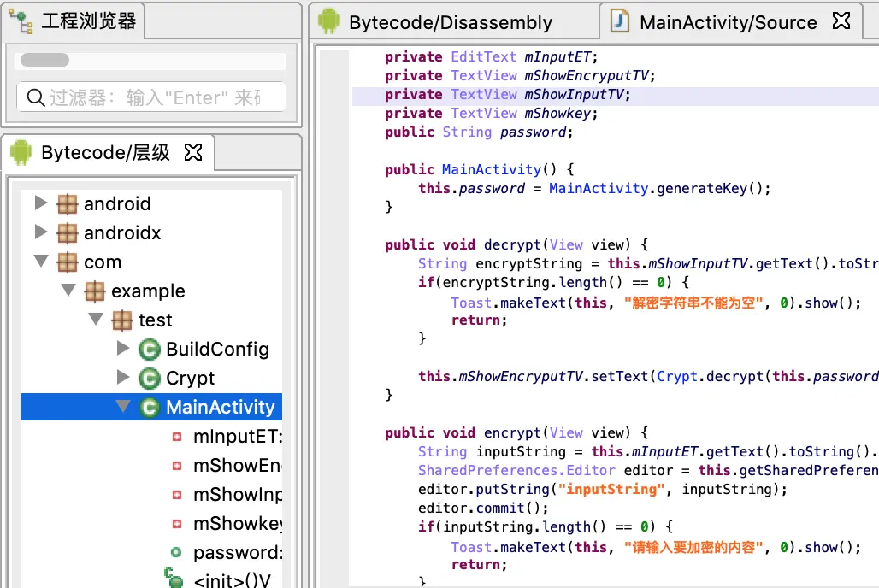The height and width of the screenshot is (588, 879).
Task: Click the magnifier icon in the filter box
Action: click(35, 97)
